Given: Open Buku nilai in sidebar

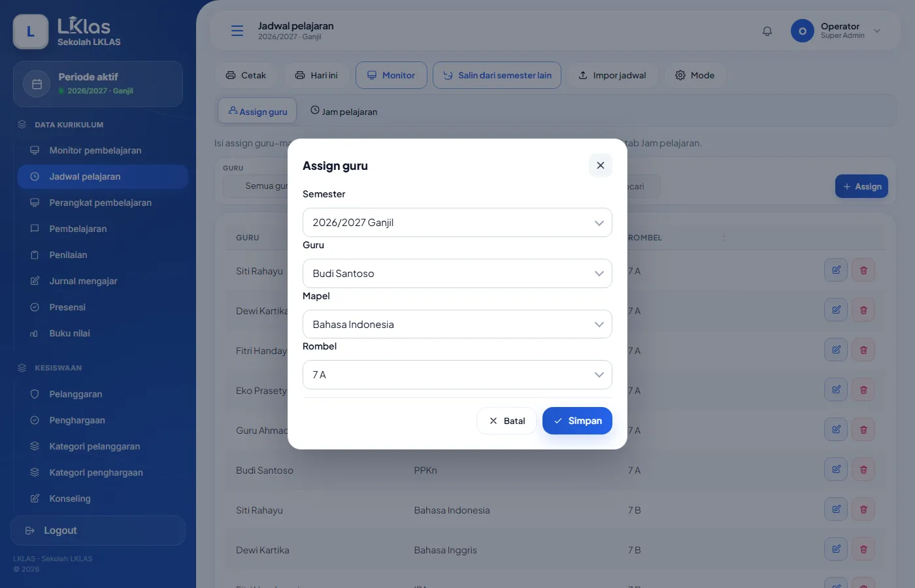Looking at the screenshot, I should (x=103, y=333).
